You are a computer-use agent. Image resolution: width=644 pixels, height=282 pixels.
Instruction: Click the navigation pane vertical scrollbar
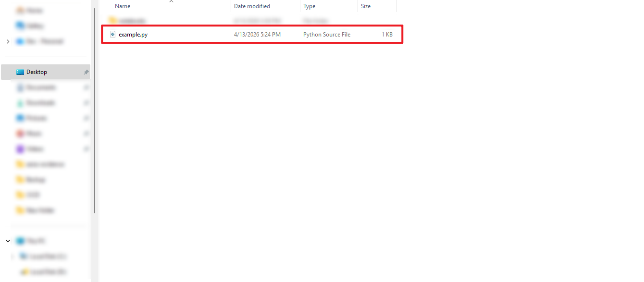(95, 110)
